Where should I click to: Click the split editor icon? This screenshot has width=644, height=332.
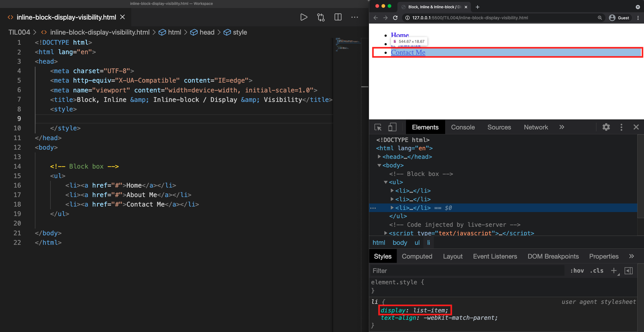[x=338, y=17]
